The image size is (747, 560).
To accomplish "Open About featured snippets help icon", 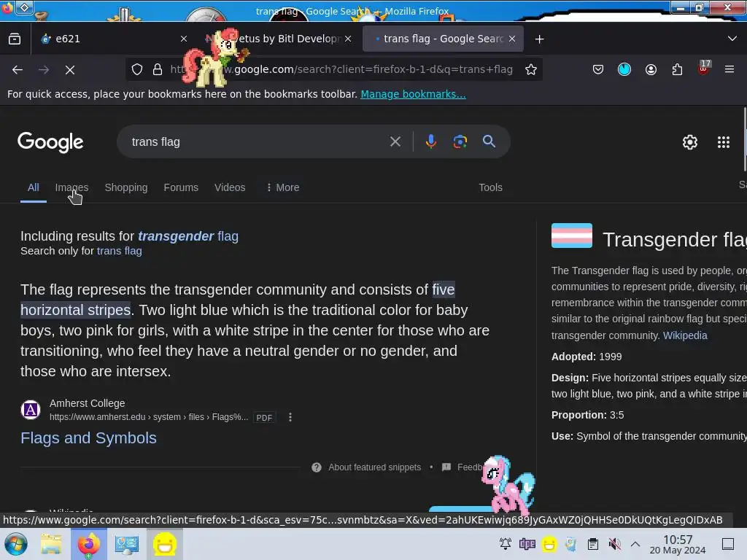I will click(x=317, y=467).
